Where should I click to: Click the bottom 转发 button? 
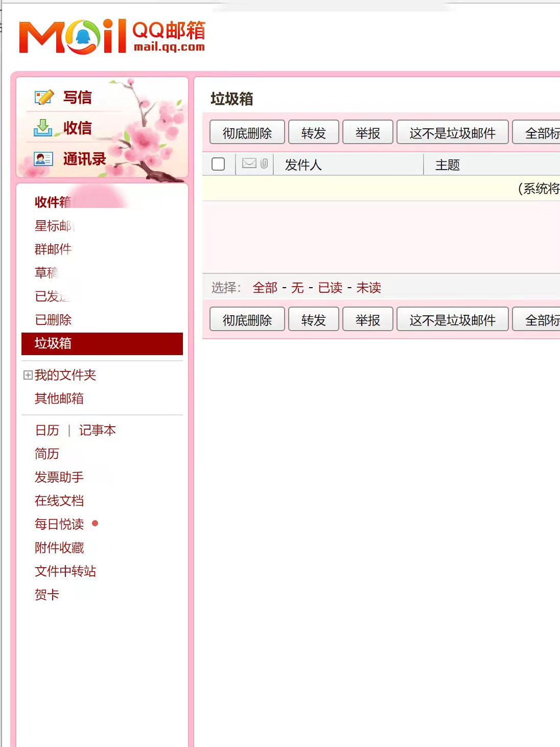[313, 320]
